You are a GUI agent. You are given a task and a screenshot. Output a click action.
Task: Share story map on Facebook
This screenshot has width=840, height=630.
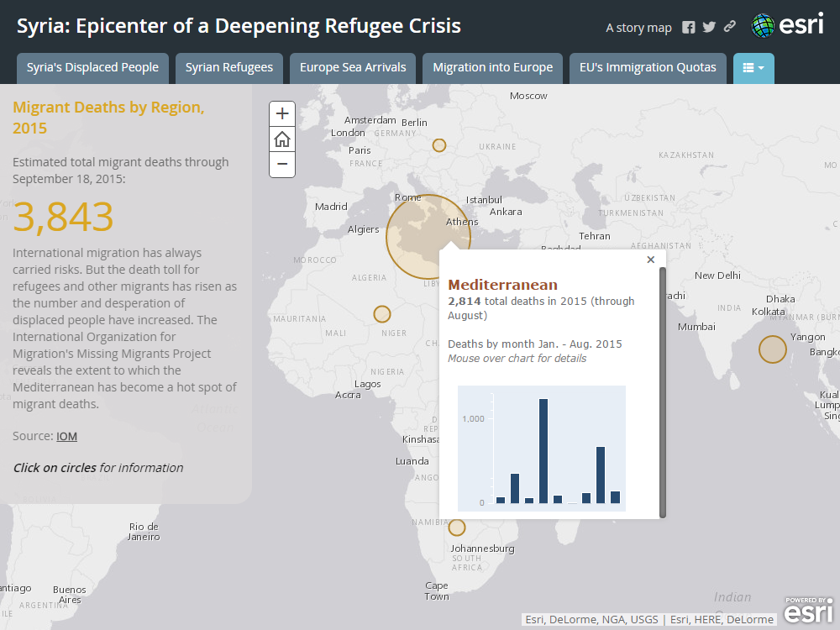[x=689, y=27]
